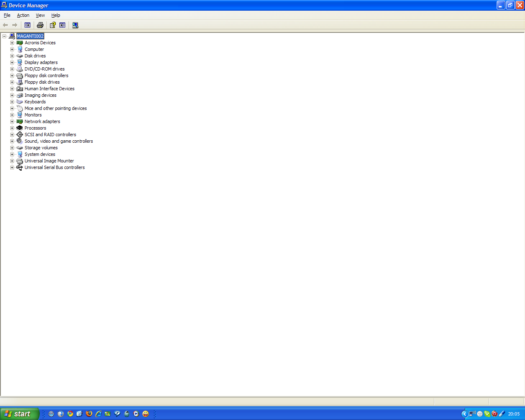Open the Action menu

[23, 15]
